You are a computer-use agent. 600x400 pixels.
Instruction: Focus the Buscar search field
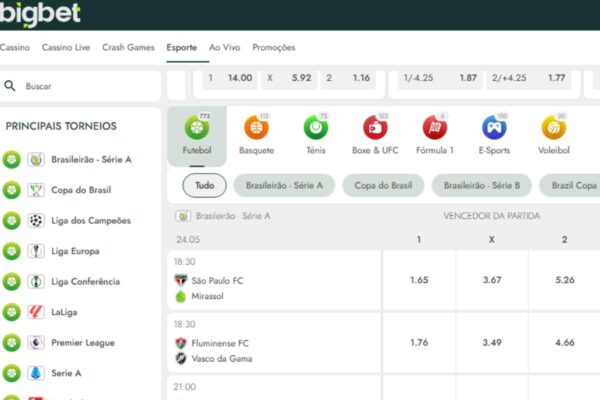[x=80, y=86]
